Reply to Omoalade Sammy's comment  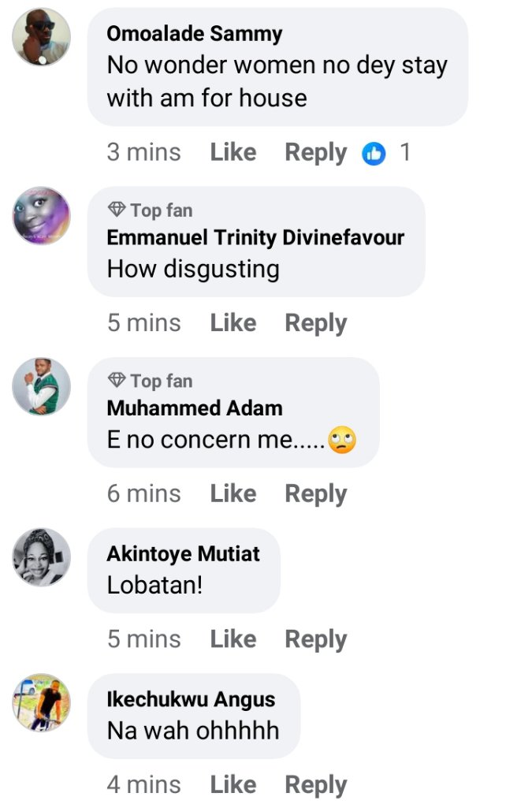click(x=315, y=152)
